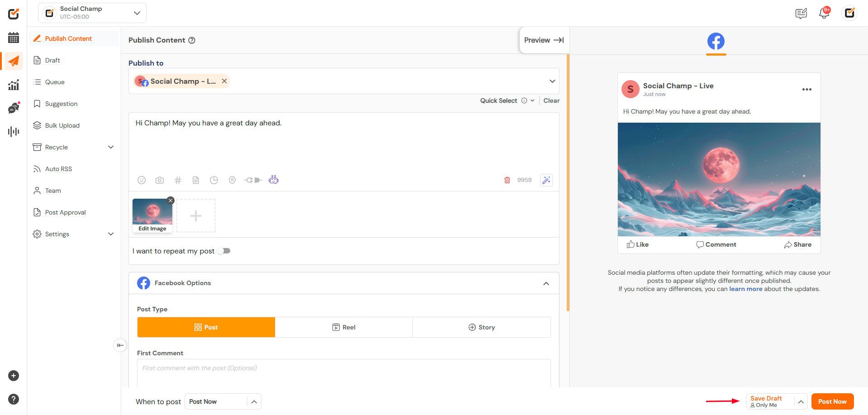Screen dimensions: 868x415
Task: Add another image with plus placeholder
Action: [x=196, y=216]
